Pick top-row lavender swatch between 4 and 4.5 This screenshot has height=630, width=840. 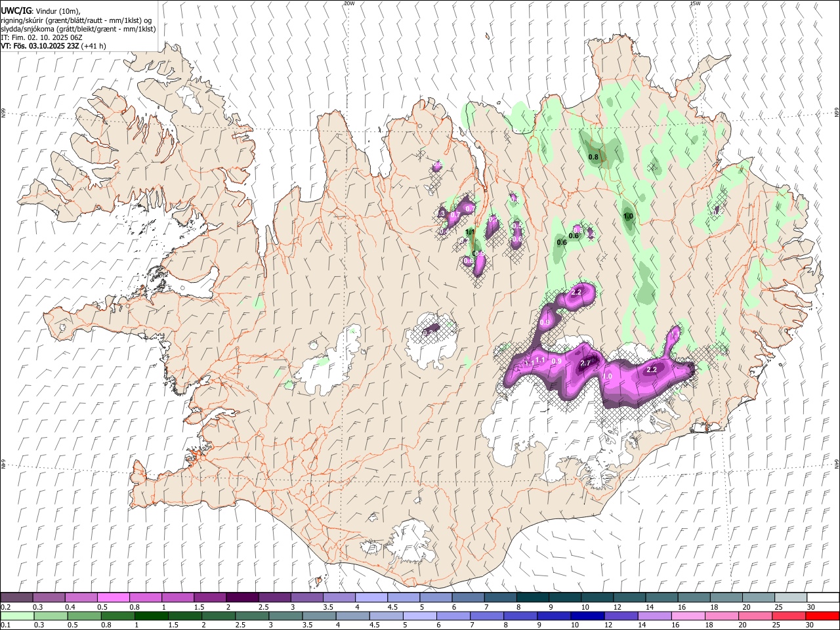point(371,598)
